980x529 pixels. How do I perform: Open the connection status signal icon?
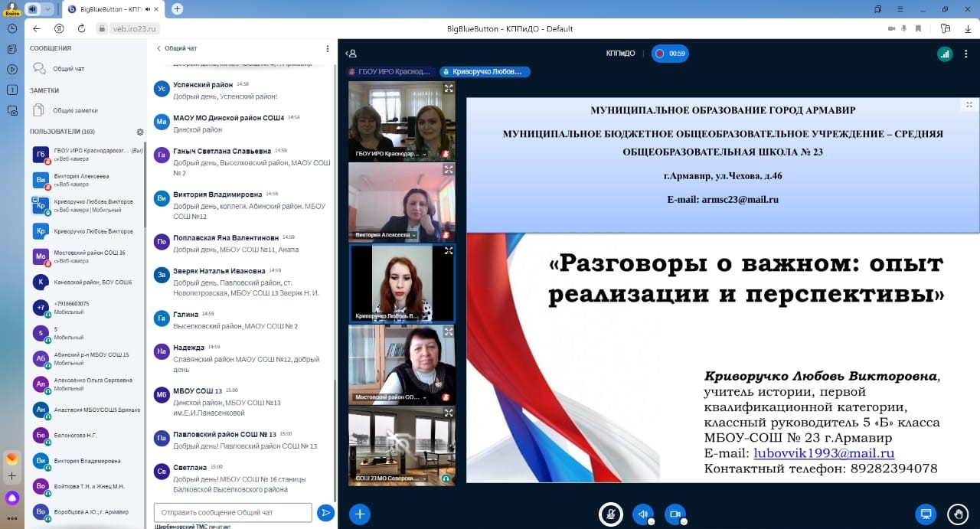point(945,54)
